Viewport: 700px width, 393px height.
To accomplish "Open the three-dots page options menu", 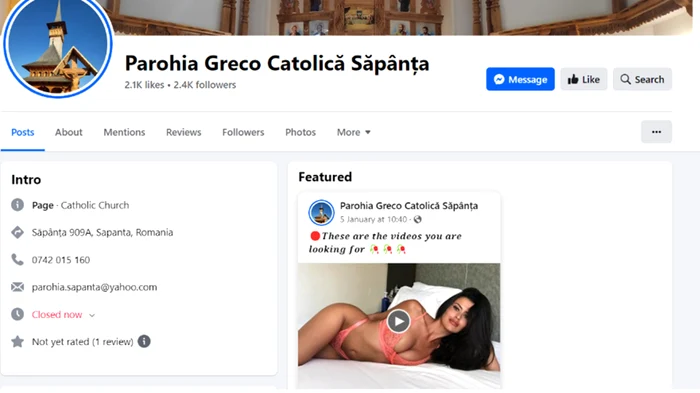I will coord(656,132).
